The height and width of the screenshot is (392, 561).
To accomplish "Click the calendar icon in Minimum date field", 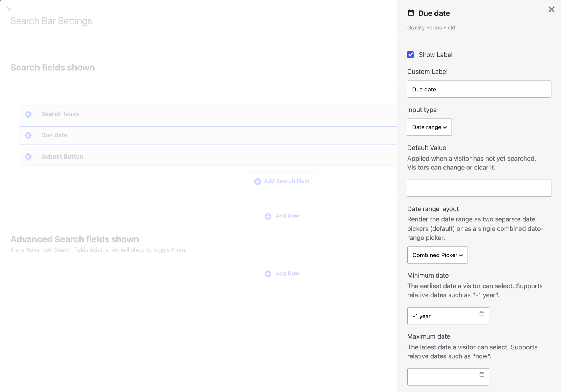I will pyautogui.click(x=482, y=313).
